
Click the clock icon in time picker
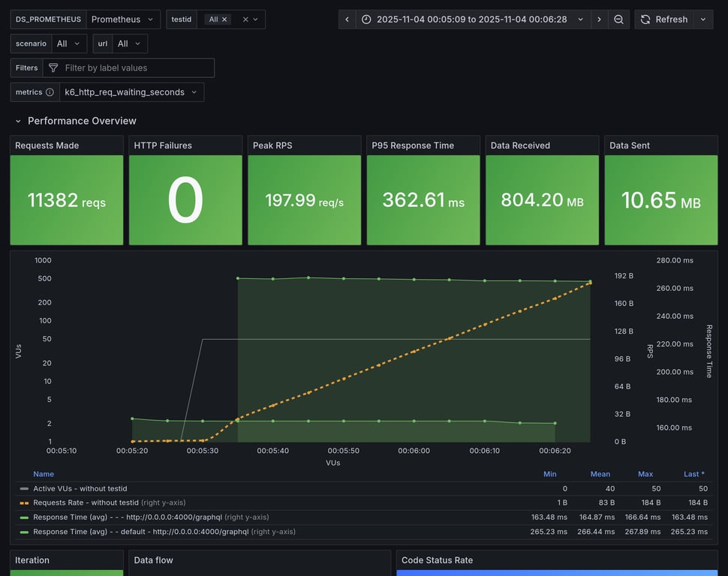tap(366, 19)
